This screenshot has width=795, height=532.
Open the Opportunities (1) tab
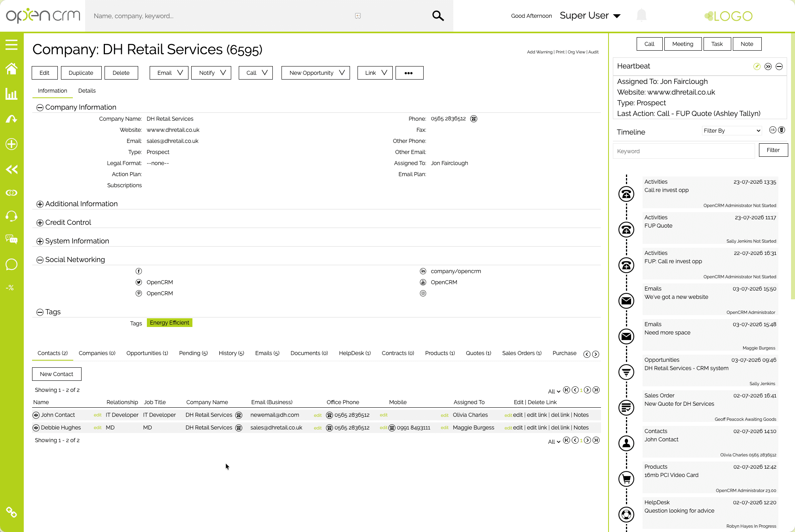(x=147, y=353)
